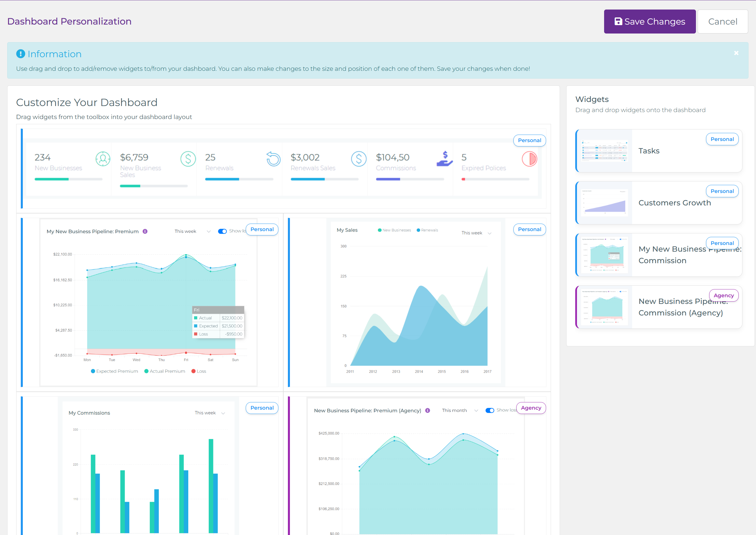The width and height of the screenshot is (756, 535).
Task: Turn off Show loss on the Agency pipeline
Action: [x=490, y=410]
